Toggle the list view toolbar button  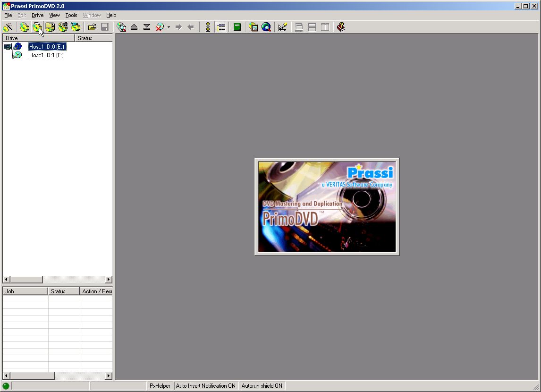pos(221,27)
